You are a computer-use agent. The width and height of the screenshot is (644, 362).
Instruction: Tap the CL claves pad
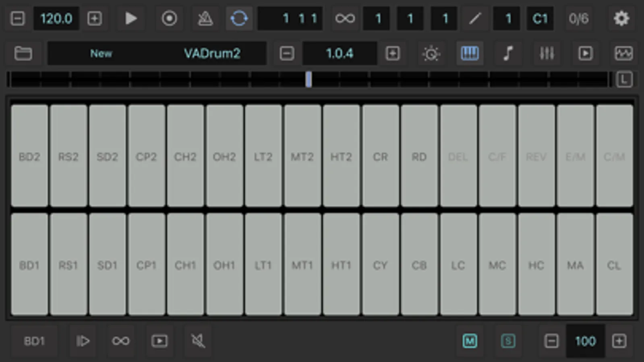pyautogui.click(x=615, y=264)
